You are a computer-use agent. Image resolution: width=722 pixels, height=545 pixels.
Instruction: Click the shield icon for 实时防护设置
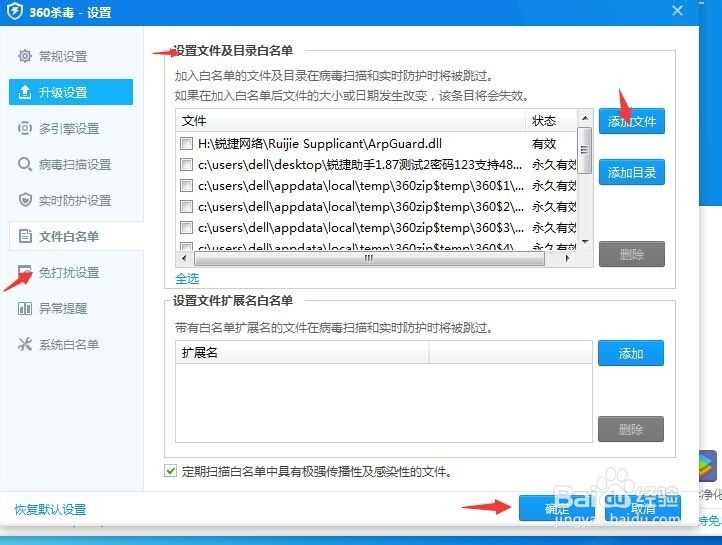pyautogui.click(x=25, y=200)
